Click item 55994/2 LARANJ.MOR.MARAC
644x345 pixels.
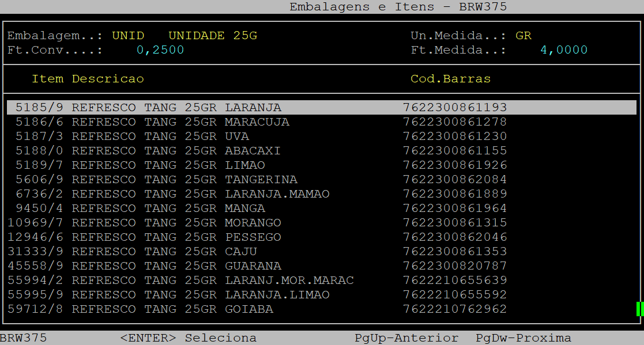[322, 280]
